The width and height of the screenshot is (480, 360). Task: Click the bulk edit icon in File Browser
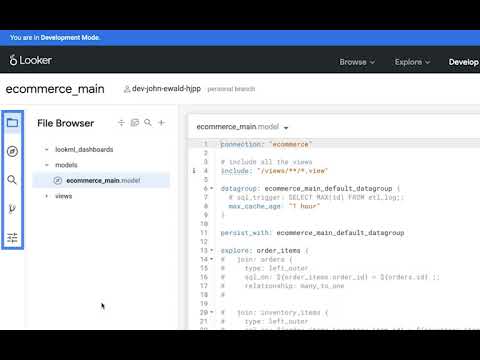[135, 123]
